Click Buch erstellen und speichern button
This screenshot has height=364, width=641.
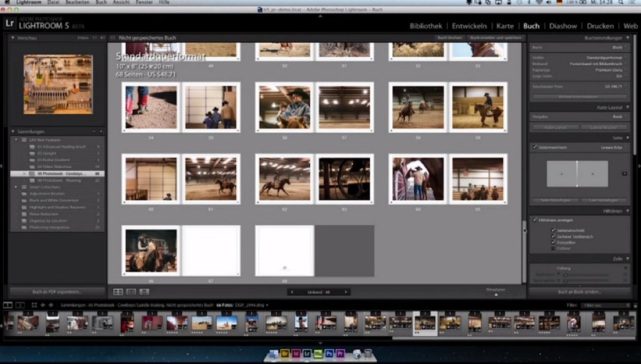pyautogui.click(x=496, y=37)
